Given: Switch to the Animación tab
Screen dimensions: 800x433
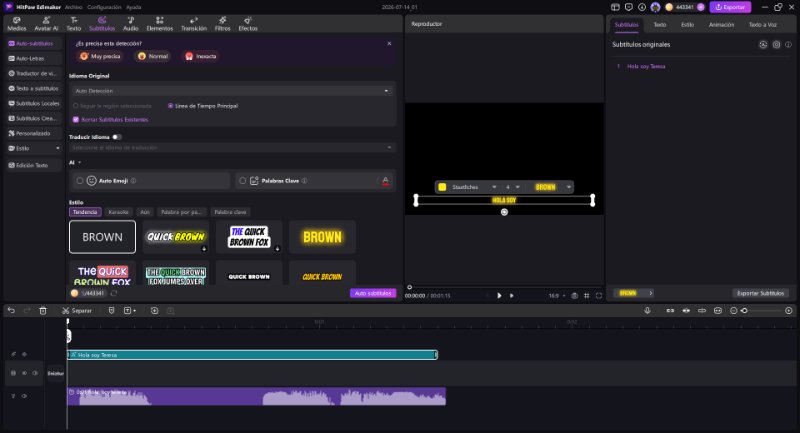Looking at the screenshot, I should (721, 24).
